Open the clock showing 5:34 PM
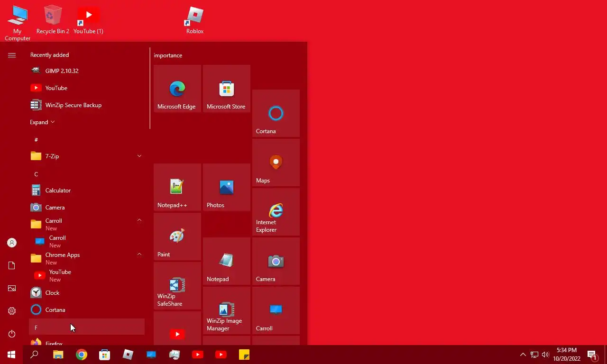Viewport: 607px width, 364px height. tap(566, 355)
